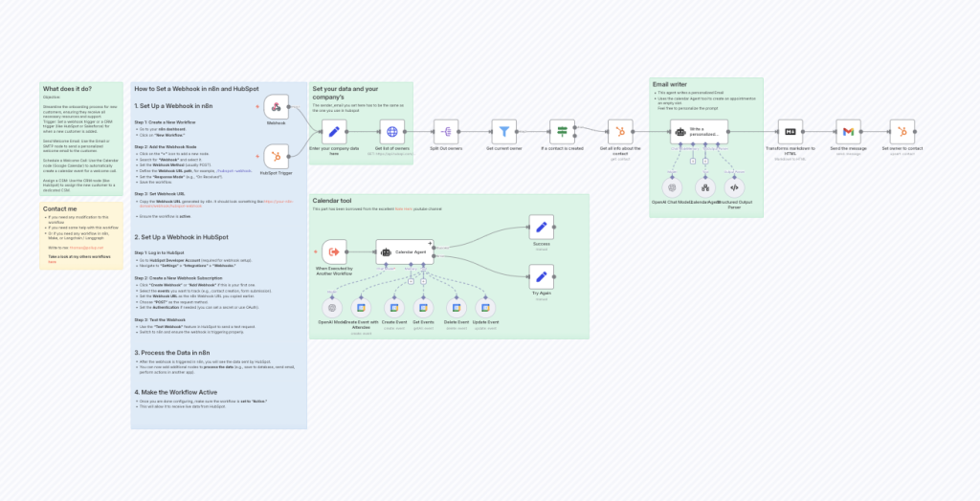Select 'Get all info about the contact' HubSpot node
This screenshot has height=501, width=980.
point(620,132)
